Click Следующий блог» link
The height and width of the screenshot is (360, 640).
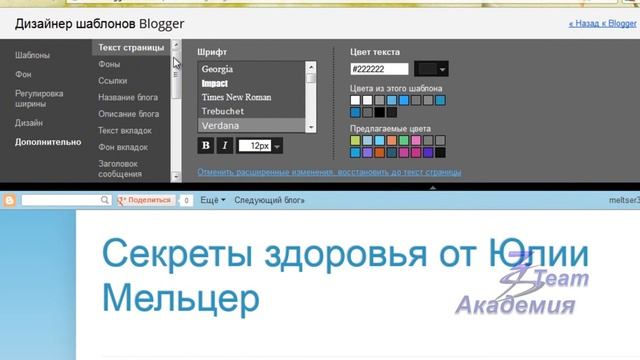[x=269, y=200]
